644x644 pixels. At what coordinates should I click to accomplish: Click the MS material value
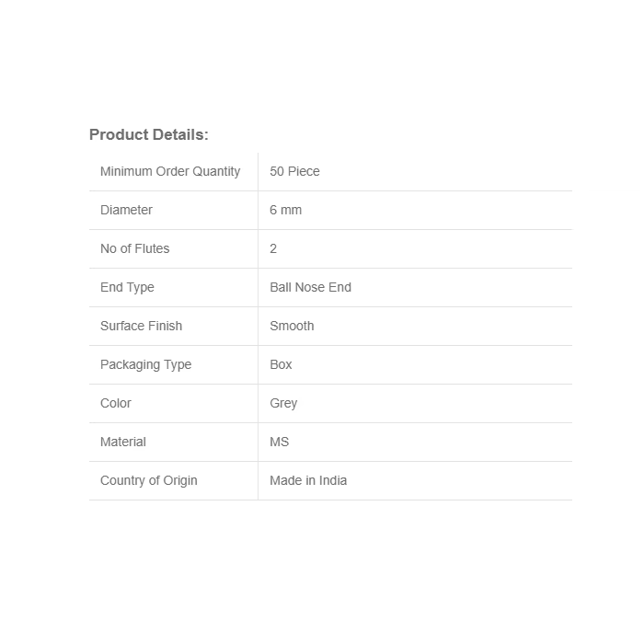[x=279, y=442]
